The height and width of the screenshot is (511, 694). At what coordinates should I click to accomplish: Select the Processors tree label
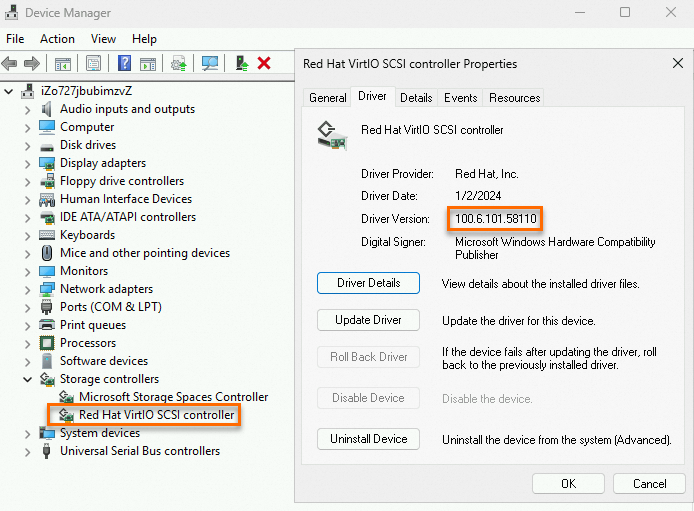(x=88, y=343)
